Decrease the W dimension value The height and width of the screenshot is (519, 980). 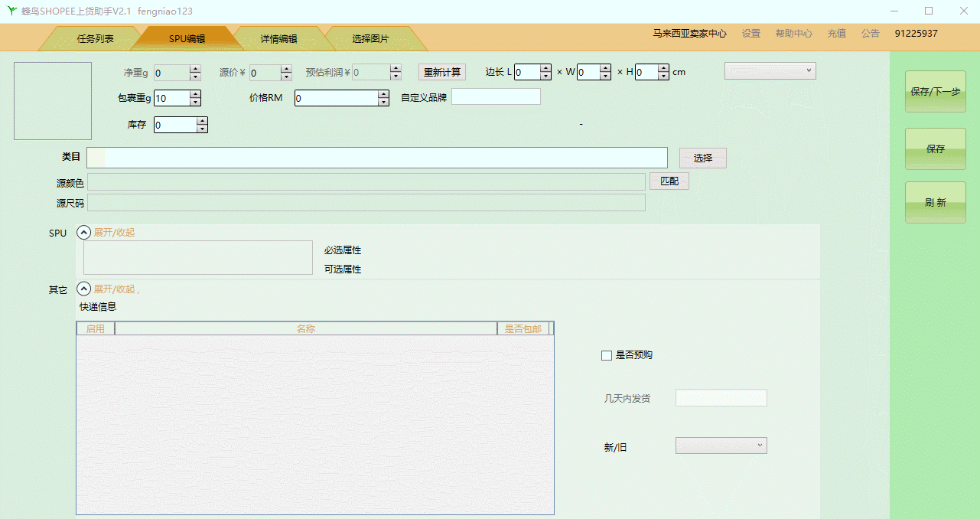605,76
